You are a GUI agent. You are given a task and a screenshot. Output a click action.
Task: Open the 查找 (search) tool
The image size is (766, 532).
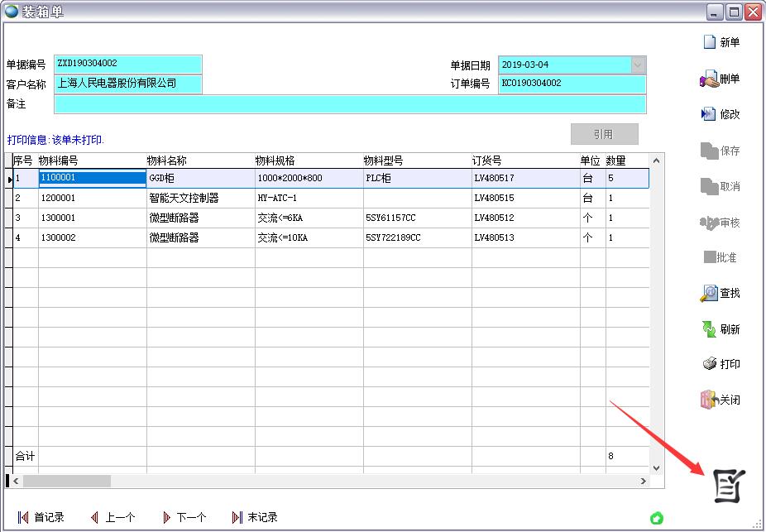coord(709,293)
